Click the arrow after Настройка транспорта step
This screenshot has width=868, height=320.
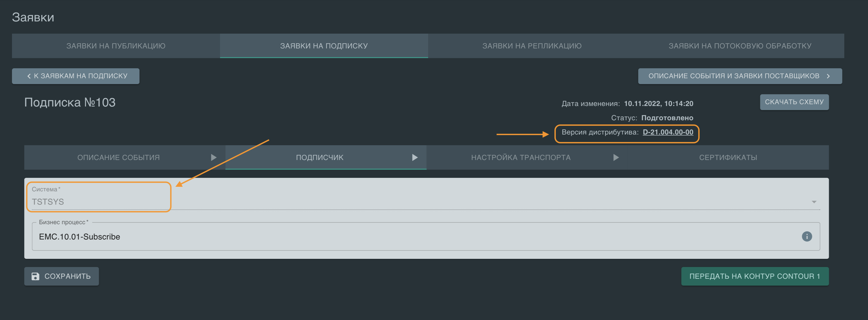tap(616, 157)
